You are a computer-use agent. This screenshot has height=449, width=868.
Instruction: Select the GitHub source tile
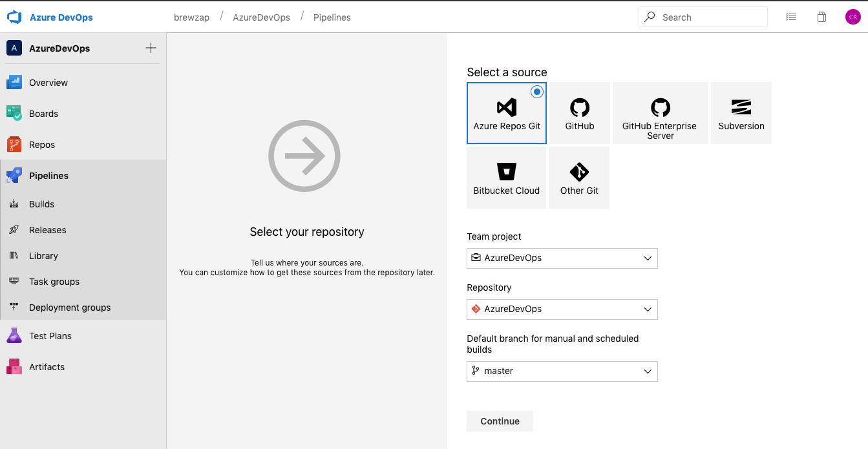coord(579,113)
